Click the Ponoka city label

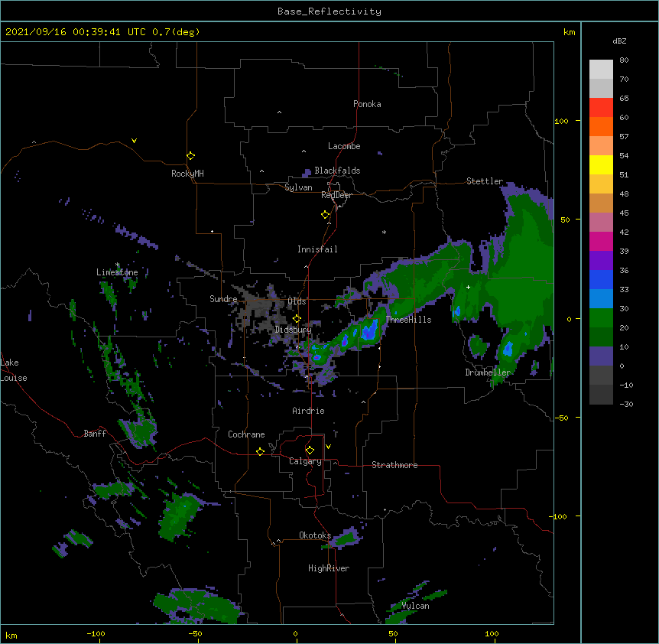pyautogui.click(x=367, y=104)
